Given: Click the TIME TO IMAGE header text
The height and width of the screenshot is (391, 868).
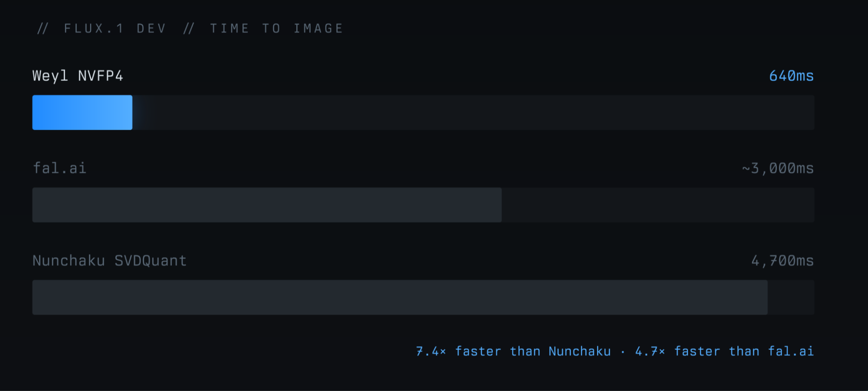Looking at the screenshot, I should [x=276, y=29].
